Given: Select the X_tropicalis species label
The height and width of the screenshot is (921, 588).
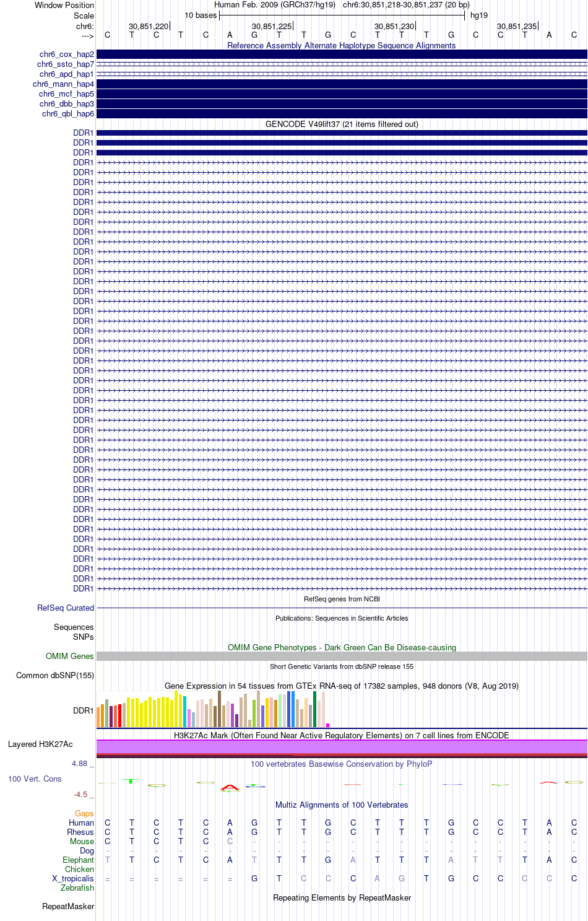Looking at the screenshot, I should 73,879.
